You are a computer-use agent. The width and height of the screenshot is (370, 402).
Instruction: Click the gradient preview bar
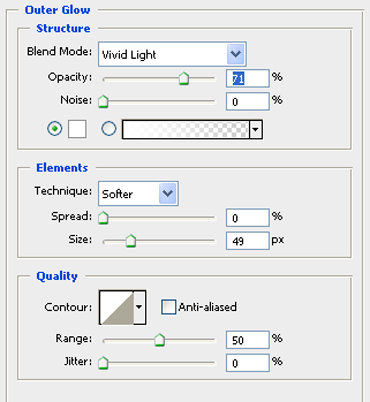coord(185,129)
